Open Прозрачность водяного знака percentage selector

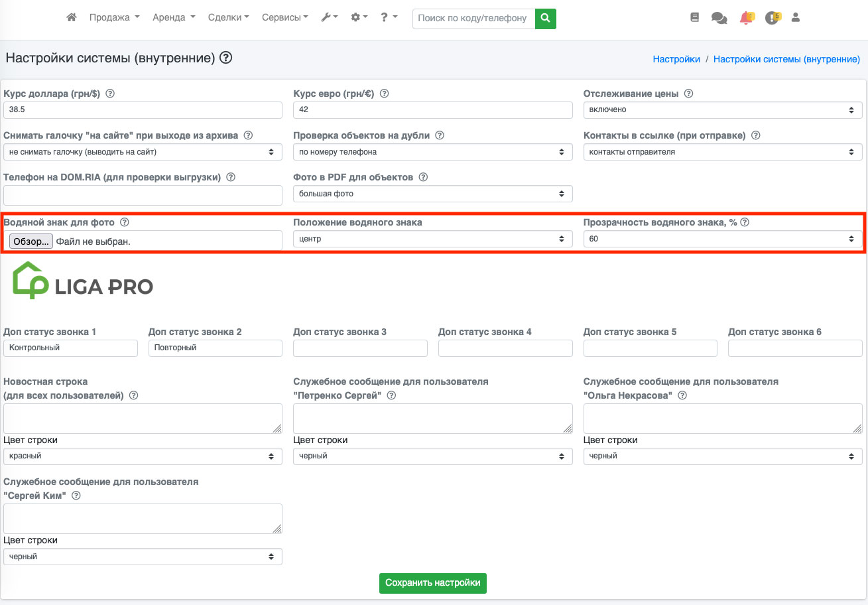tap(723, 239)
